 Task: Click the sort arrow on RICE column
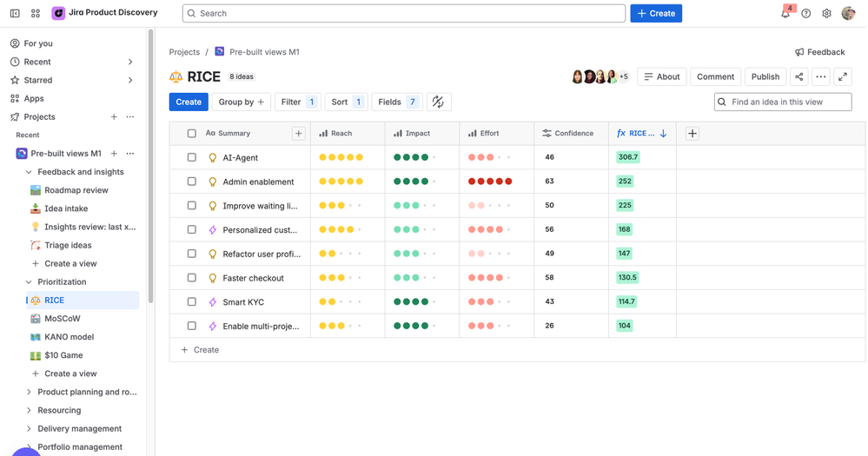pyautogui.click(x=663, y=134)
